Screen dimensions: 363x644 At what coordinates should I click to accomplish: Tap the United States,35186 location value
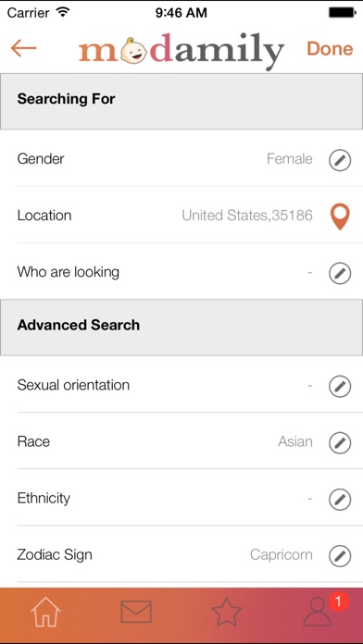[247, 216]
